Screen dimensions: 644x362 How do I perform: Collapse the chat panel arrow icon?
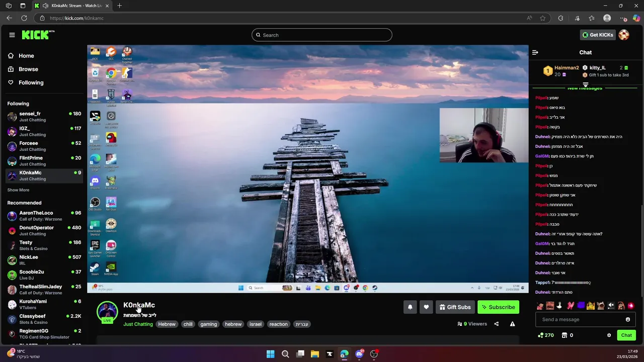coord(535,52)
